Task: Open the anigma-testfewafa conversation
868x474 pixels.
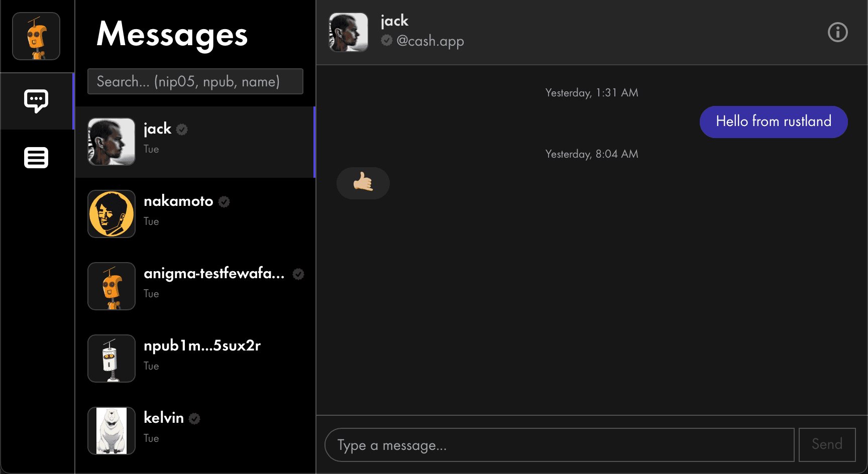Action: tap(195, 286)
